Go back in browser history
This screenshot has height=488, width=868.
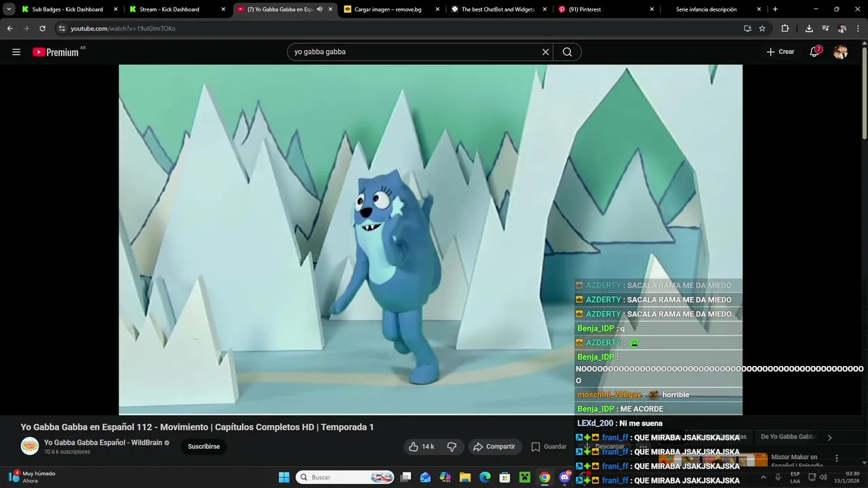click(9, 28)
